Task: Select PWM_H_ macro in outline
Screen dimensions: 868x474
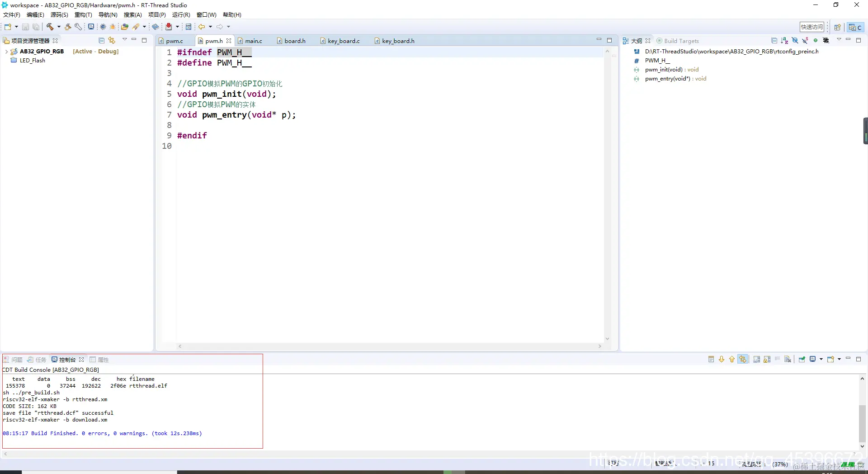Action: point(657,61)
